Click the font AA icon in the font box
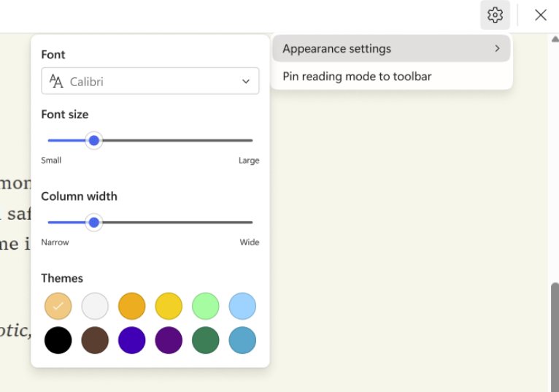This screenshot has height=392, width=559. pyautogui.click(x=56, y=81)
